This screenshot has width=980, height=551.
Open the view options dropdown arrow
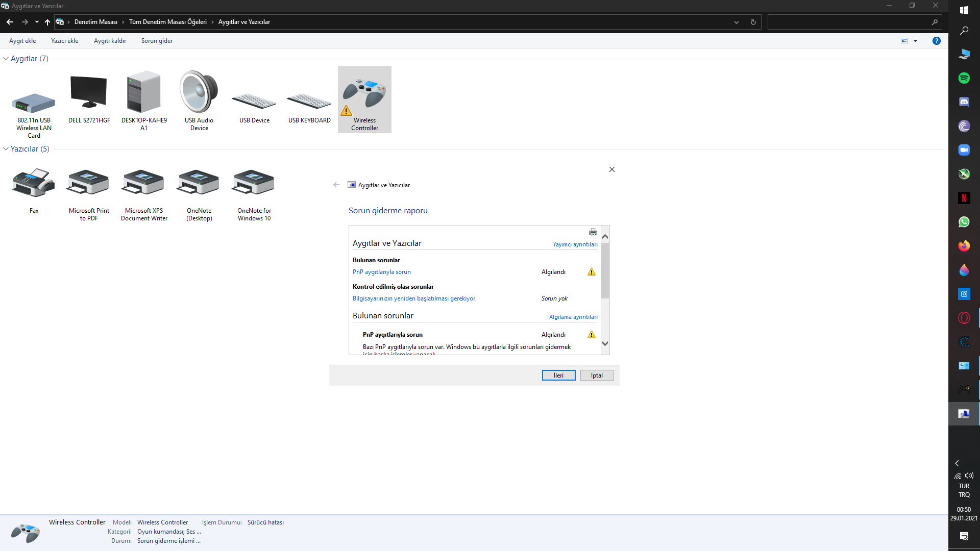[915, 41]
